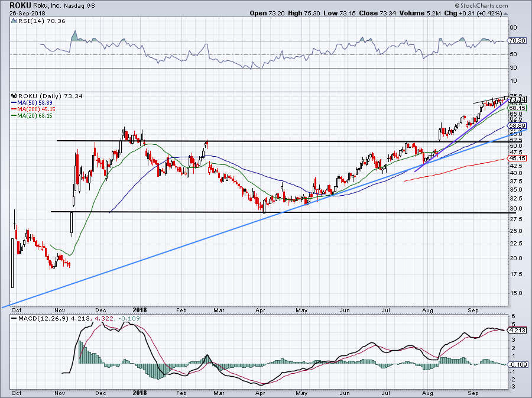Click the MACD signal value 4.322

click(104, 319)
